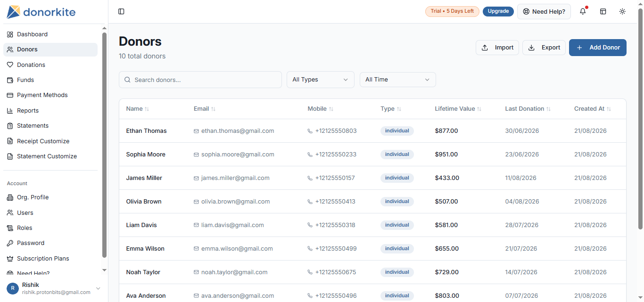Click the mail icon beside ethan.thomas@gmail.com
Viewport: 644px width, 302px height.
point(196,131)
